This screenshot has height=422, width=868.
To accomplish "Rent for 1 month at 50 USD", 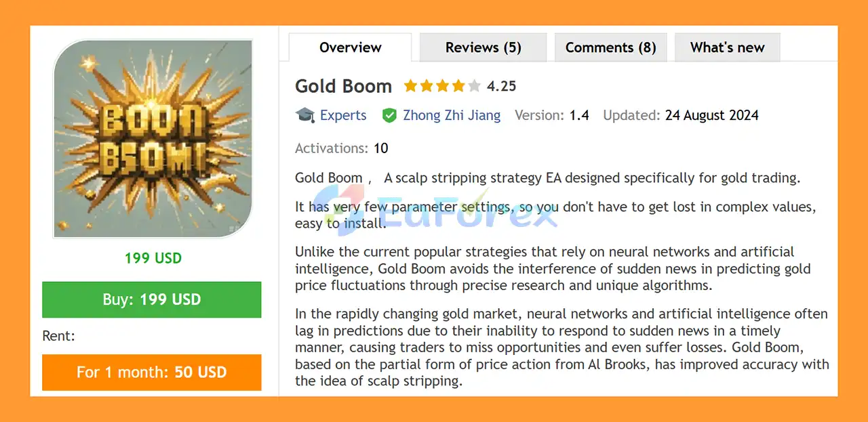I will (x=151, y=372).
